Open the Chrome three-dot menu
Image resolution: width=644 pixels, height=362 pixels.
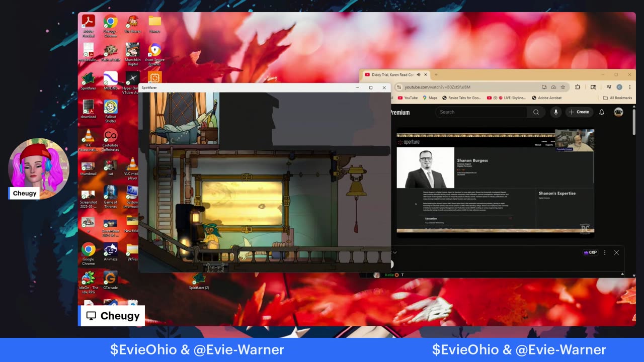click(x=629, y=87)
